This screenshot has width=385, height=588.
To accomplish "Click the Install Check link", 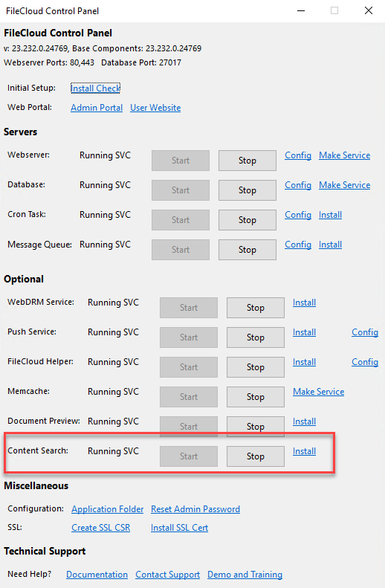I will (x=96, y=88).
